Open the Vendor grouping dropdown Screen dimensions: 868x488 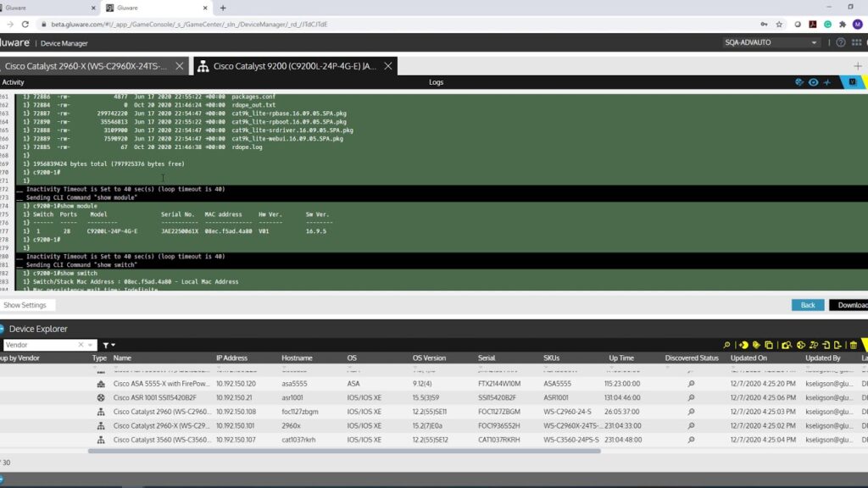point(91,345)
